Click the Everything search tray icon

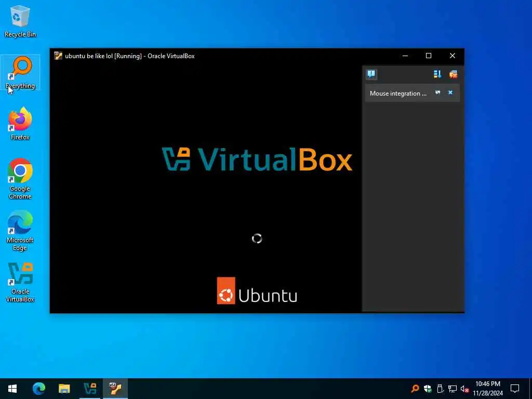415,389
